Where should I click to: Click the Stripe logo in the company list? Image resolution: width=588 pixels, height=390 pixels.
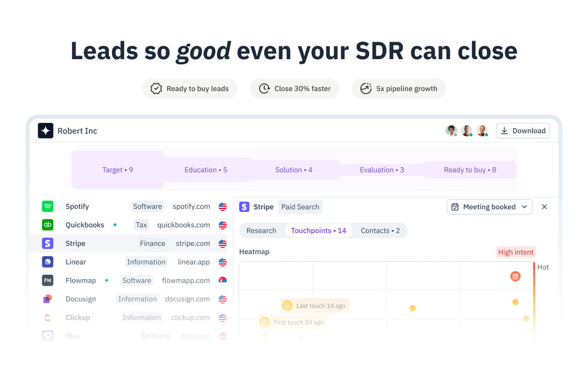coord(48,243)
